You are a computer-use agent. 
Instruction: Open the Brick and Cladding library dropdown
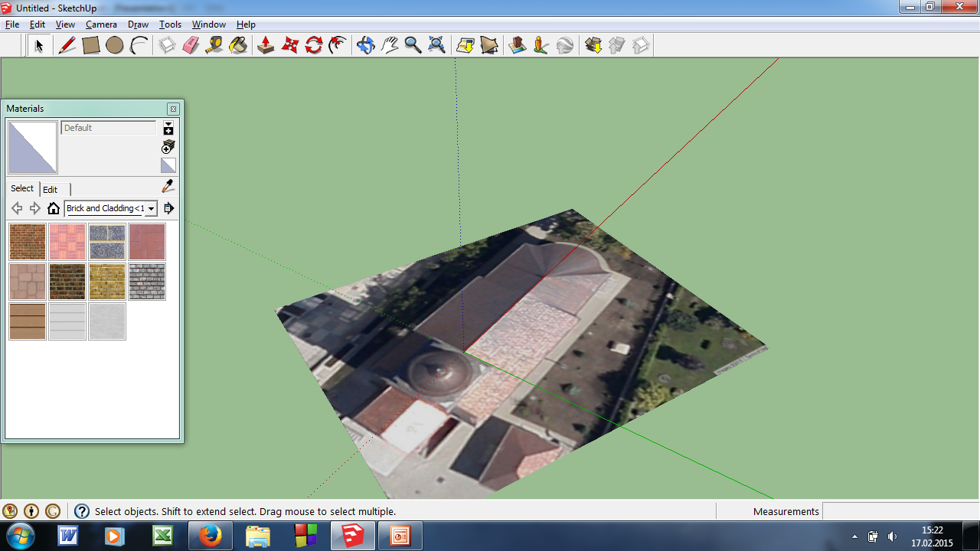(x=151, y=208)
